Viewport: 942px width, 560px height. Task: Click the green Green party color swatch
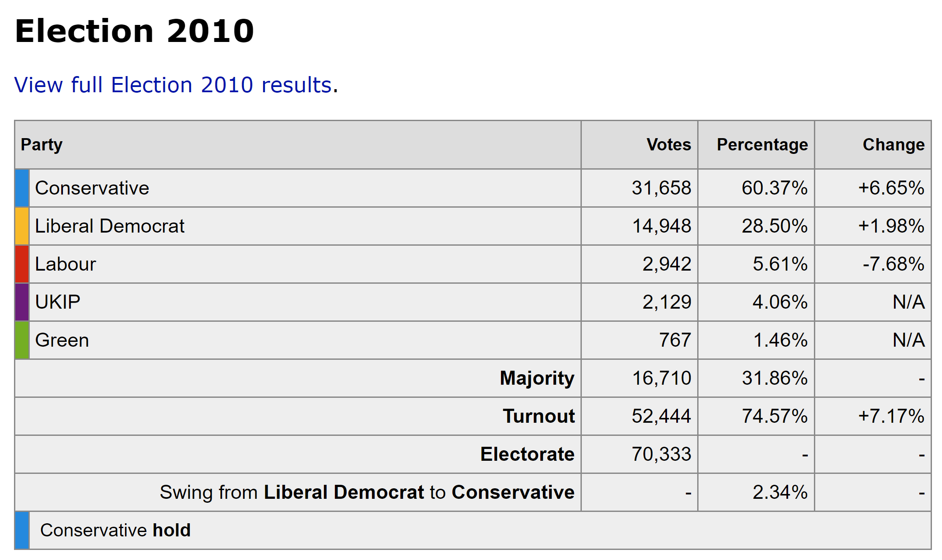(x=22, y=340)
